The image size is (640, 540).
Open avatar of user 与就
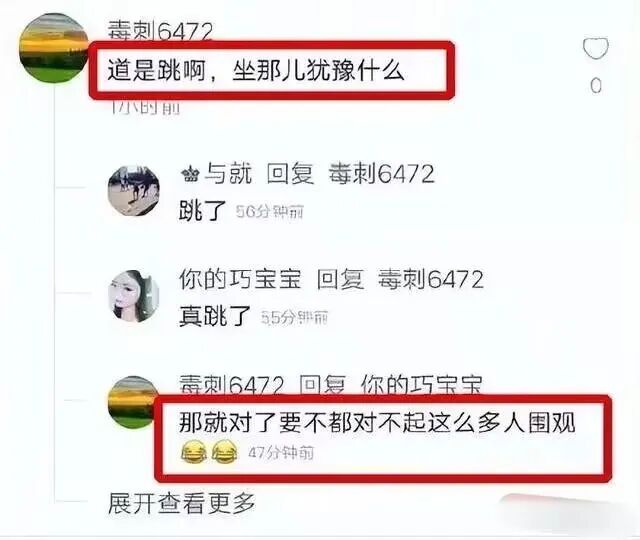(x=133, y=190)
